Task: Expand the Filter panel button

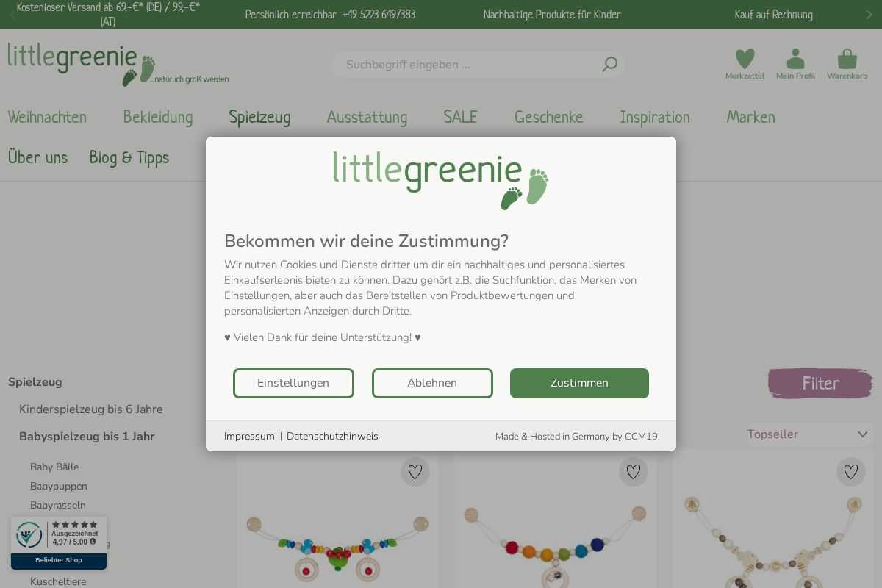Action: pyautogui.click(x=820, y=383)
